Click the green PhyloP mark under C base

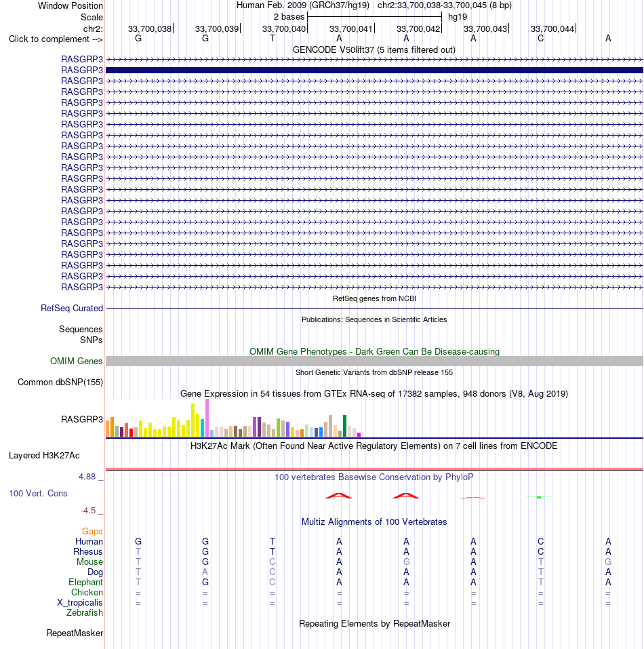coord(538,497)
